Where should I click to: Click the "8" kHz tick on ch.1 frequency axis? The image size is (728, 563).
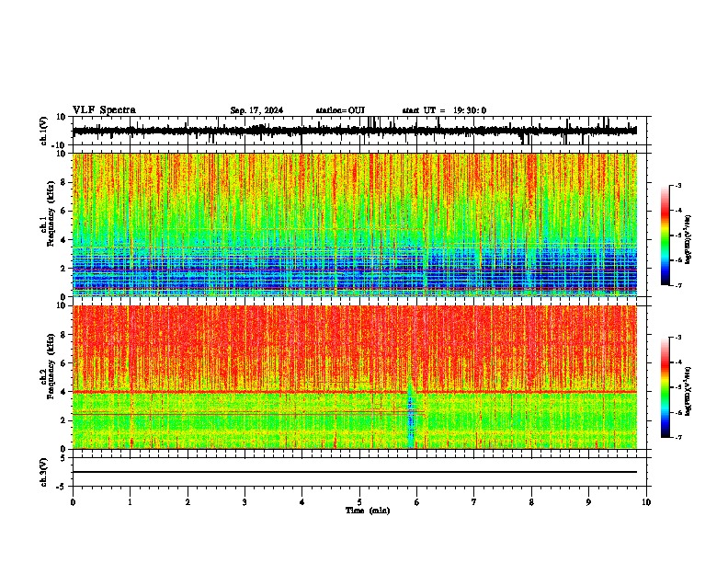click(64, 182)
